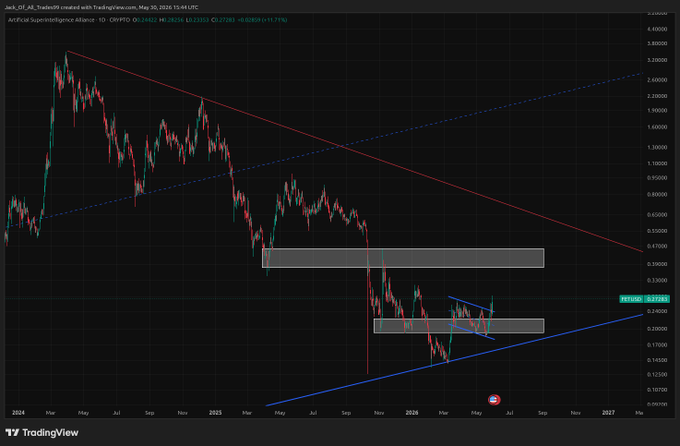The image size is (680, 446).
Task: Click the 1.90000 price axis label
Action: point(657,110)
